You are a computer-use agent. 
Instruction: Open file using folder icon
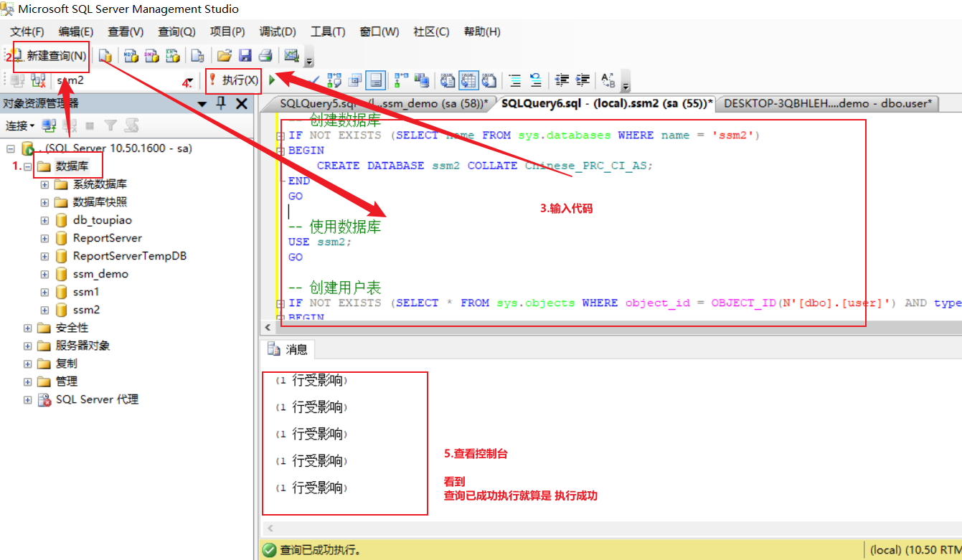coord(224,56)
